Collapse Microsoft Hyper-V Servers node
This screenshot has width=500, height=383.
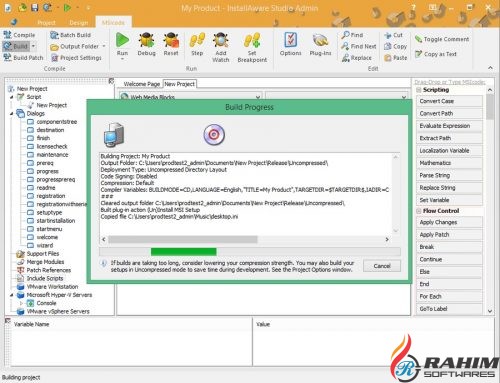pos(12,295)
